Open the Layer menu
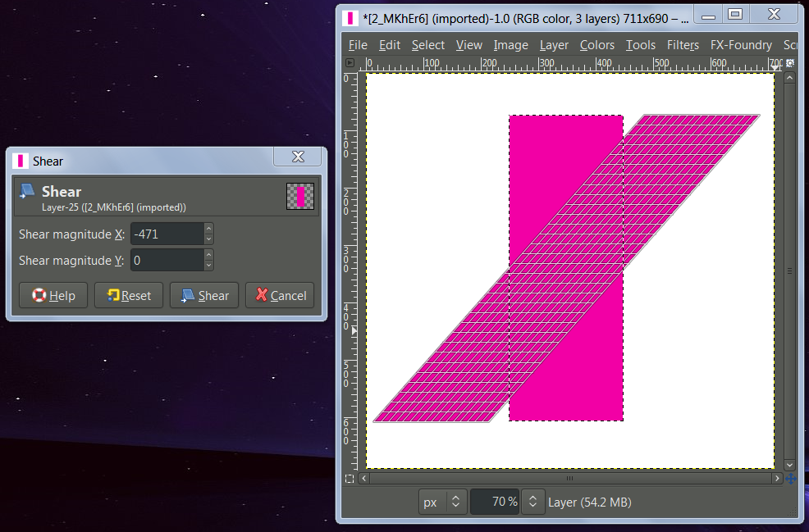 pyautogui.click(x=554, y=45)
